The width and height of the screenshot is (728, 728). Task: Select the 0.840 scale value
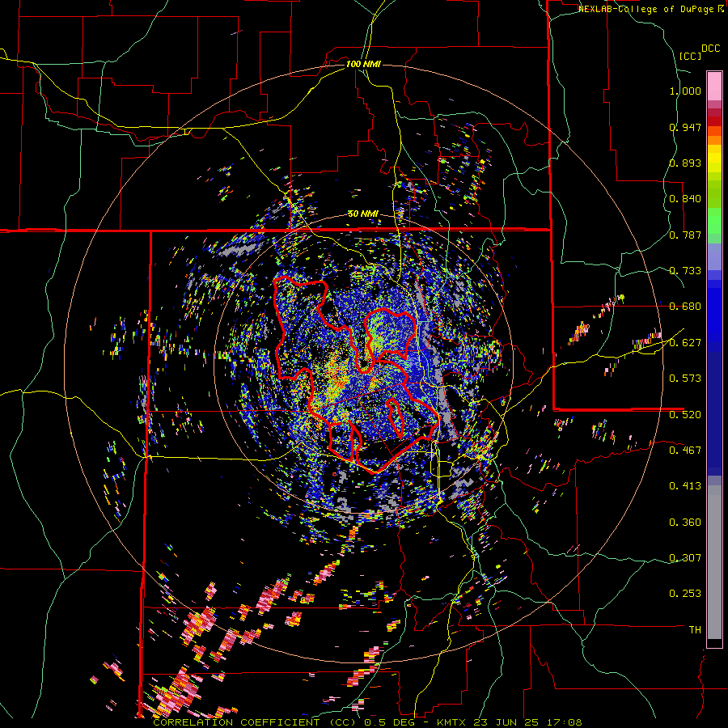(685, 199)
